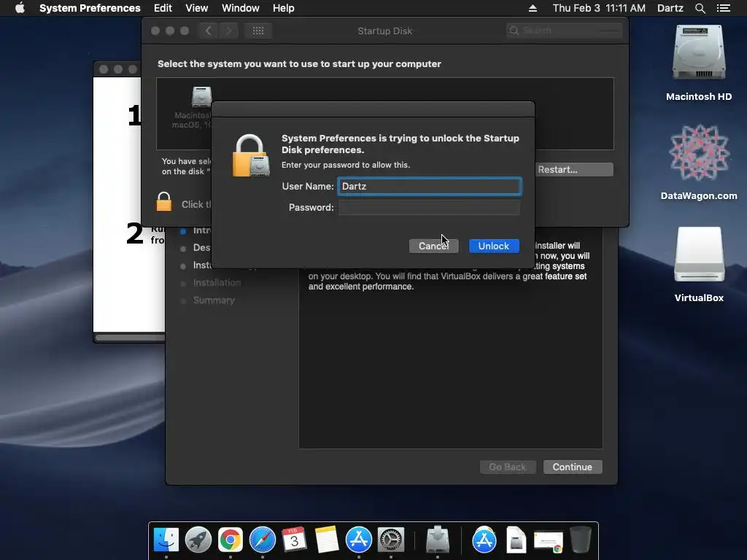Click "Select the system you want" heading text
747x560 pixels.
(x=299, y=64)
